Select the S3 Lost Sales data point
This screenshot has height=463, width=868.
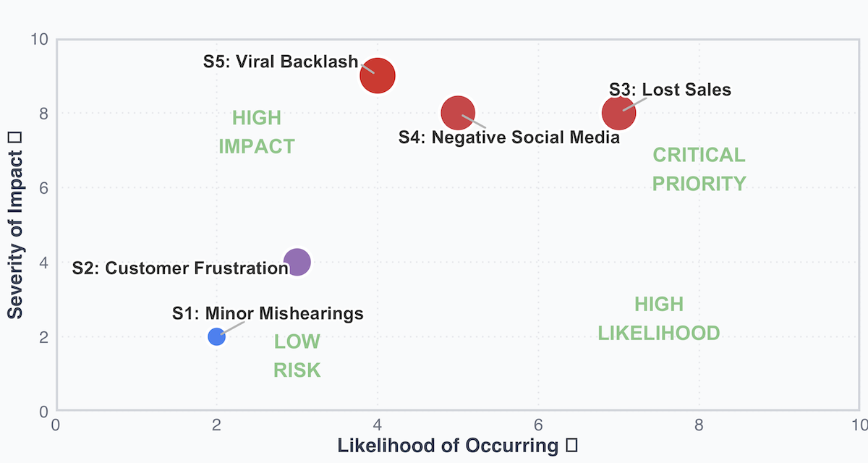618,114
